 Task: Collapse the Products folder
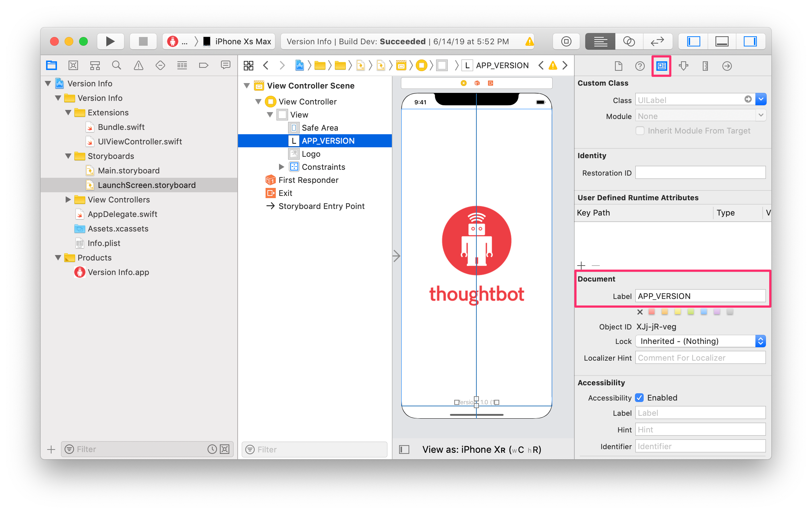click(58, 258)
